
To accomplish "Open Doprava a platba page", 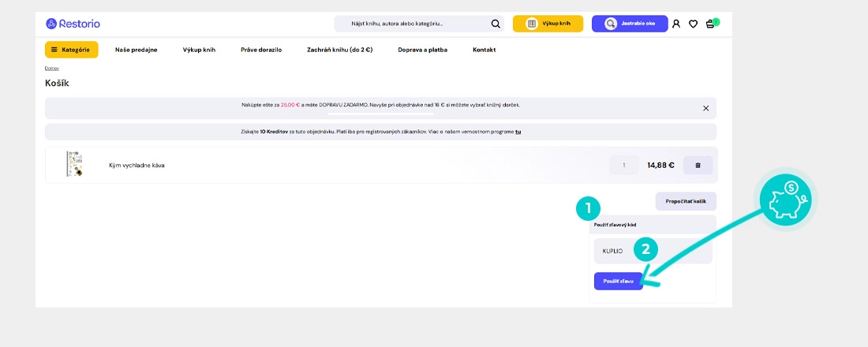I will click(422, 50).
